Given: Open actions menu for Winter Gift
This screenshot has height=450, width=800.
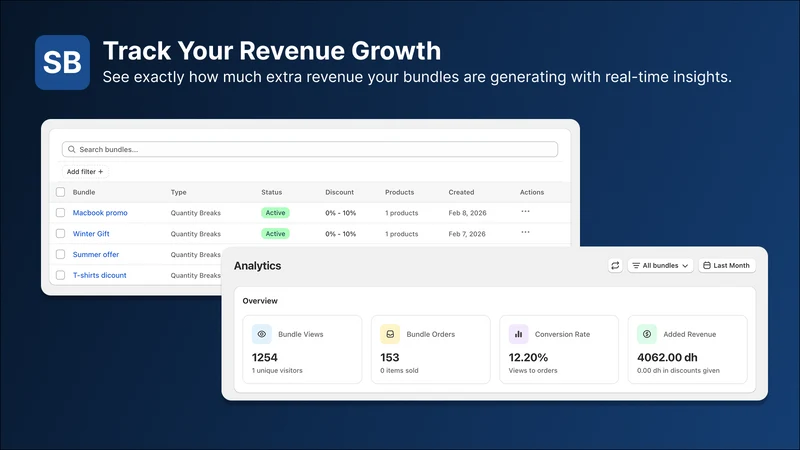Looking at the screenshot, I should pos(526,232).
